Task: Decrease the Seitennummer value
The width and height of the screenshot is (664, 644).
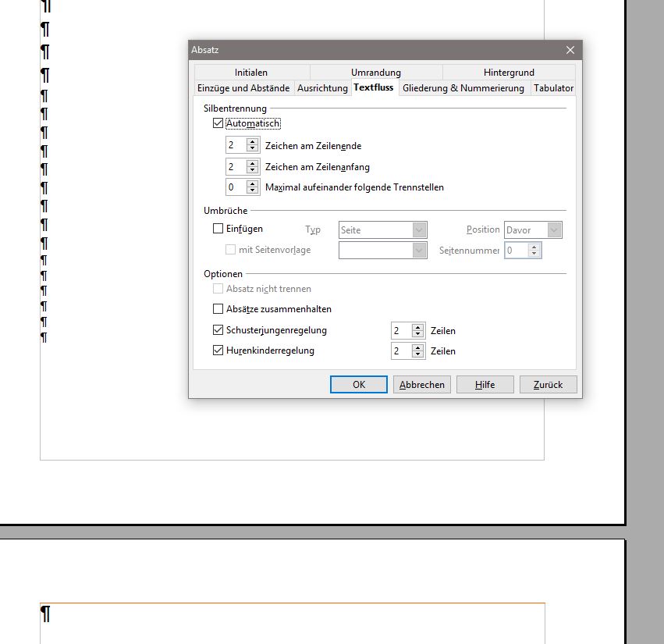Action: pos(534,254)
